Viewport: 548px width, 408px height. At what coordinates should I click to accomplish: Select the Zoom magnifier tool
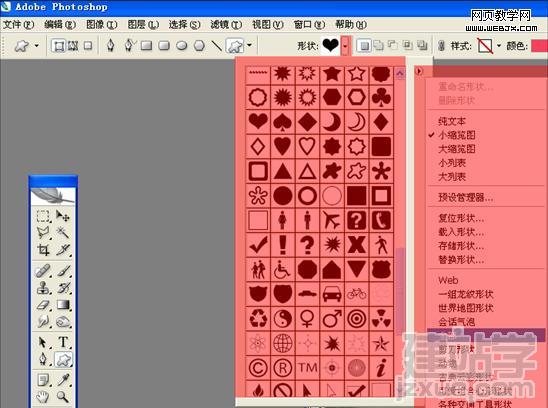[x=63, y=396]
